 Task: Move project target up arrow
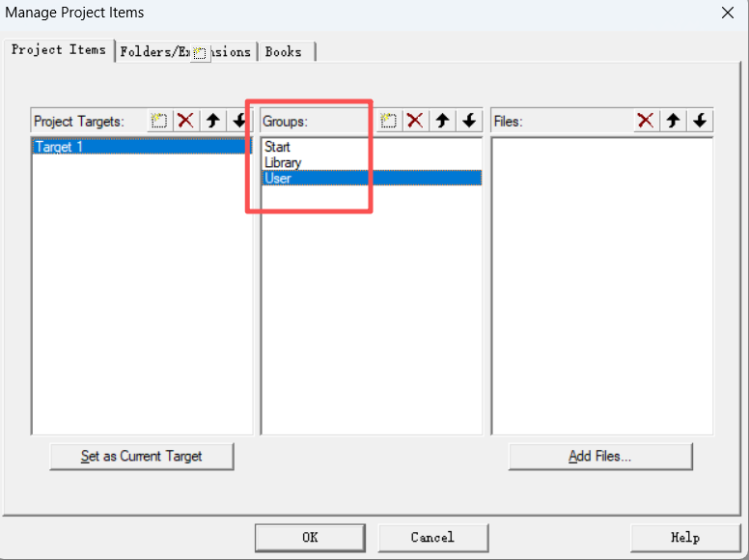tap(213, 121)
